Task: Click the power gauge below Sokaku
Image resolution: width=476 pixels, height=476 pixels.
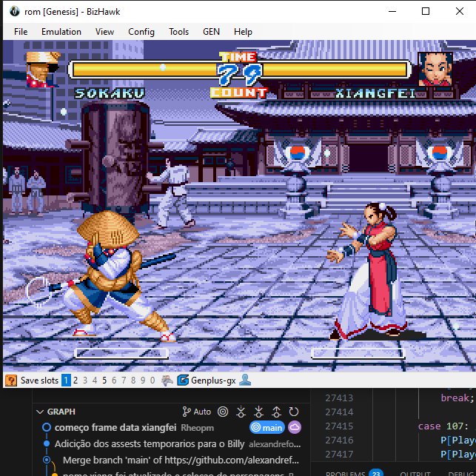Action: (x=121, y=353)
